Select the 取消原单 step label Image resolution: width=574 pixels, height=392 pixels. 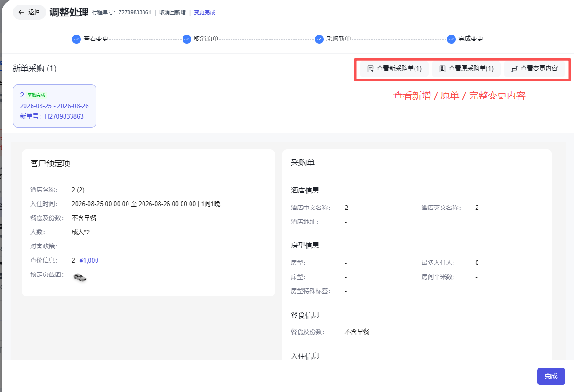click(207, 39)
